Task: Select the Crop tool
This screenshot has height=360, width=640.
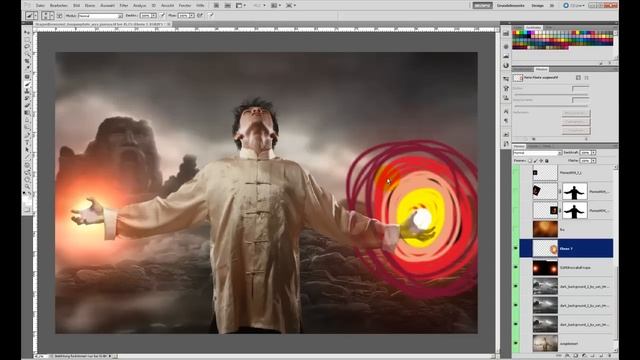Action: point(27,61)
